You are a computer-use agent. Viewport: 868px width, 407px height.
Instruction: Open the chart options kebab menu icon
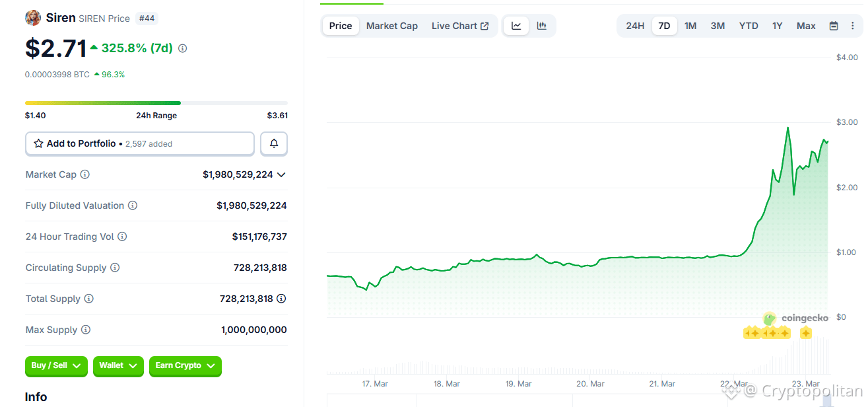coord(853,25)
